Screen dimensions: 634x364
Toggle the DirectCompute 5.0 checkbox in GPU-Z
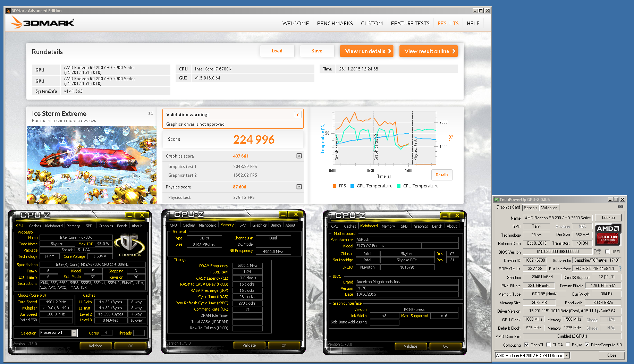[587, 345]
